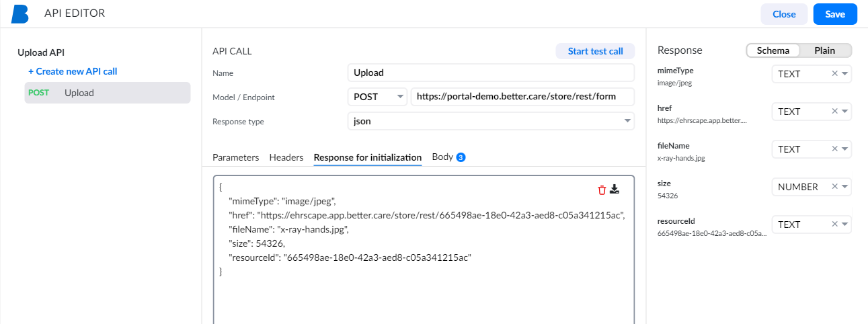Start test call
This screenshot has height=324, width=868.
[x=595, y=51]
